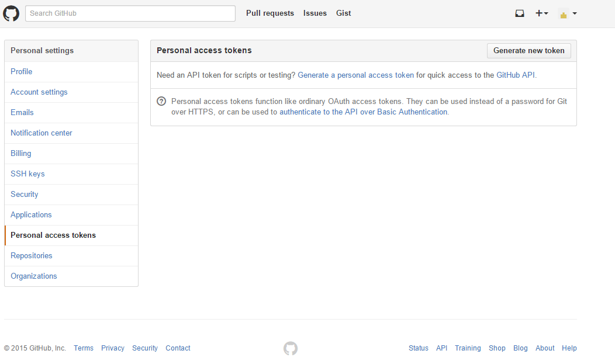Image resolution: width=615 pixels, height=364 pixels.
Task: Click the question mark help icon
Action: tap(161, 101)
